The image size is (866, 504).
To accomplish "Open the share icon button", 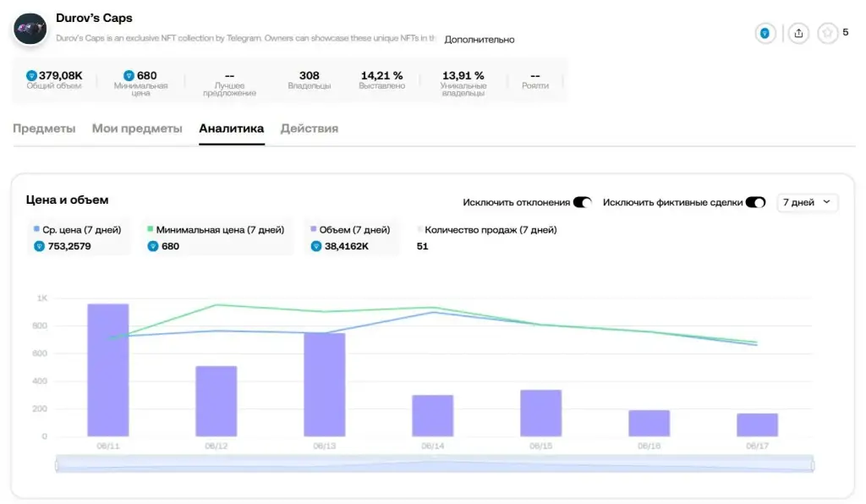I will (798, 33).
